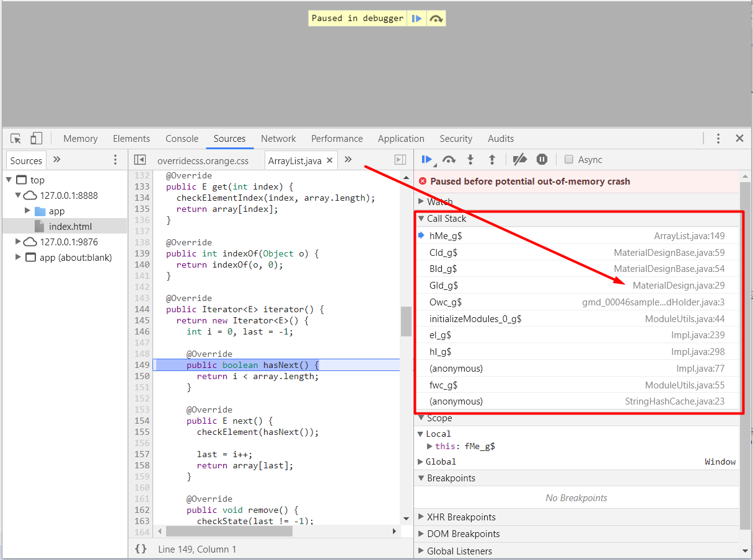The height and width of the screenshot is (560, 753).
Task: Select the hl_g$ call stack frame
Action: click(x=576, y=352)
